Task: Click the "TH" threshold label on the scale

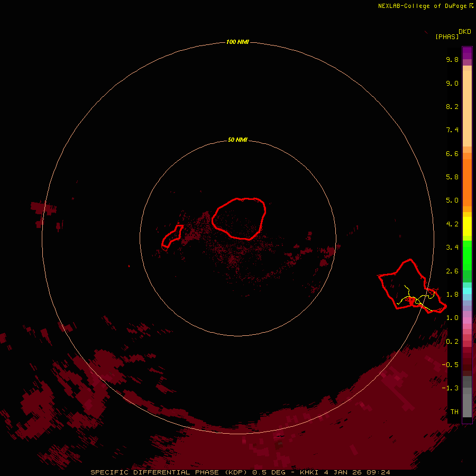Action: pos(454,412)
